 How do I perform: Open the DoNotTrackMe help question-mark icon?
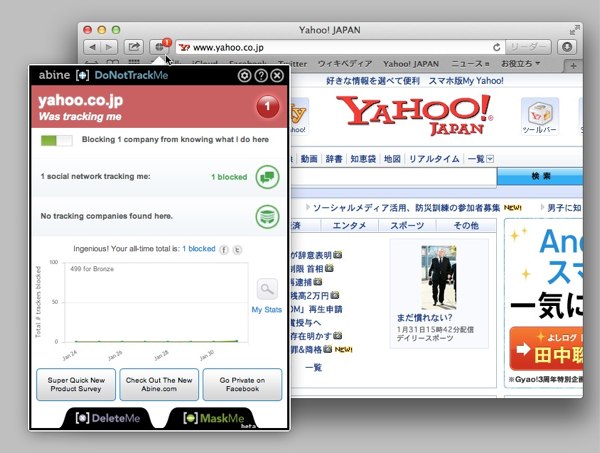pyautogui.click(x=261, y=75)
